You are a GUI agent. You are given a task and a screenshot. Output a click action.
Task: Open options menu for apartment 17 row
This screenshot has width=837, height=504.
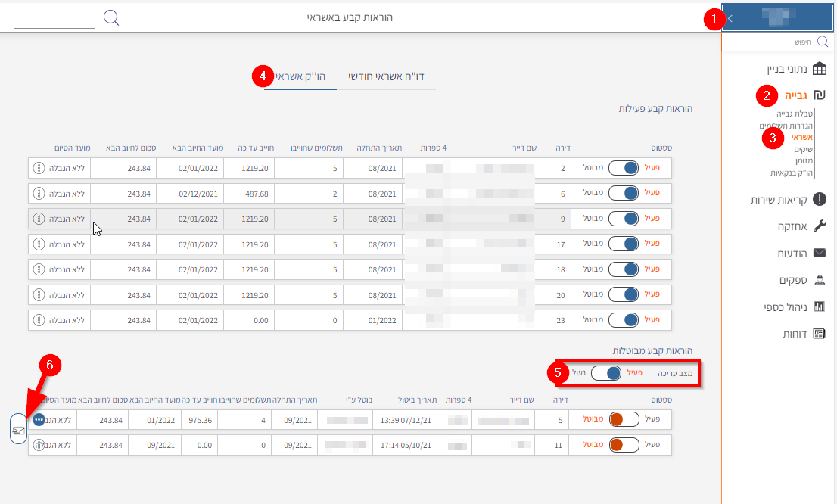pyautogui.click(x=39, y=244)
